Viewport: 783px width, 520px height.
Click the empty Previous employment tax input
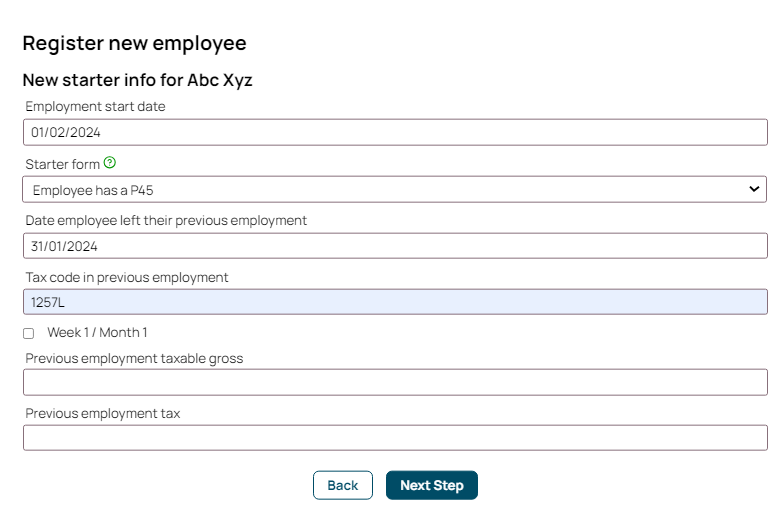click(x=395, y=438)
